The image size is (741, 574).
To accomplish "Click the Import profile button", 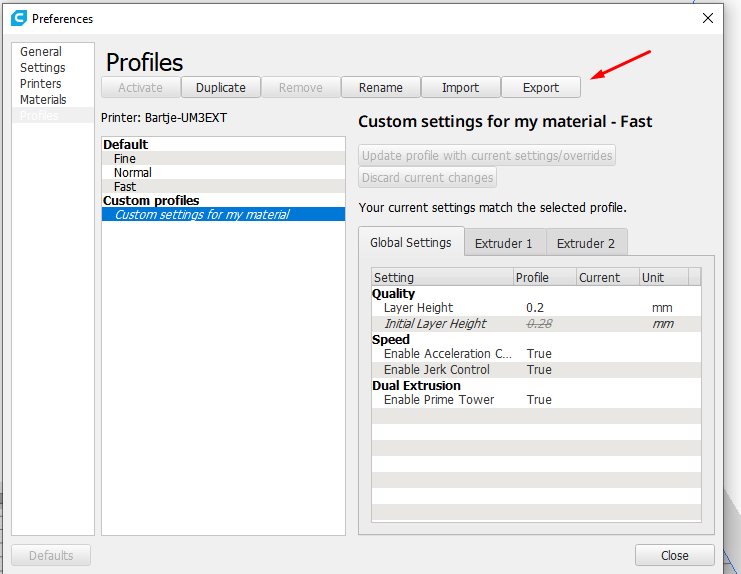I will point(460,88).
